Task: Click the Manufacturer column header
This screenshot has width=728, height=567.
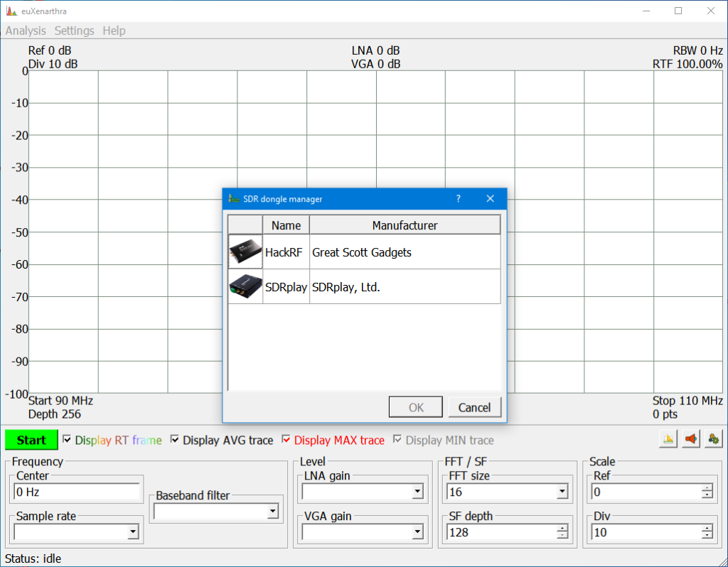Action: coord(405,225)
